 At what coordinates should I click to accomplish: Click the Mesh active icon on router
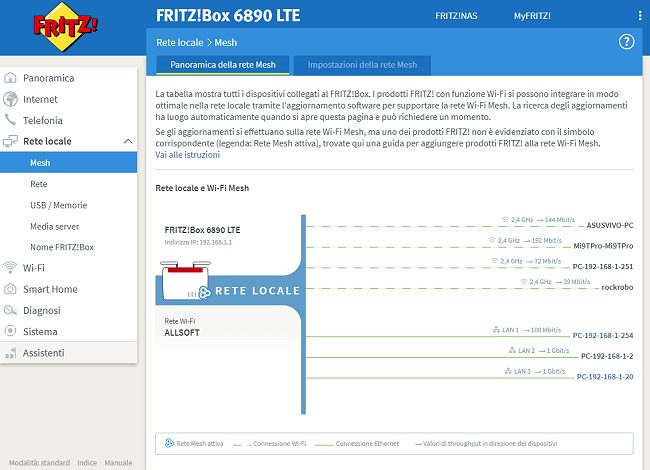204,293
